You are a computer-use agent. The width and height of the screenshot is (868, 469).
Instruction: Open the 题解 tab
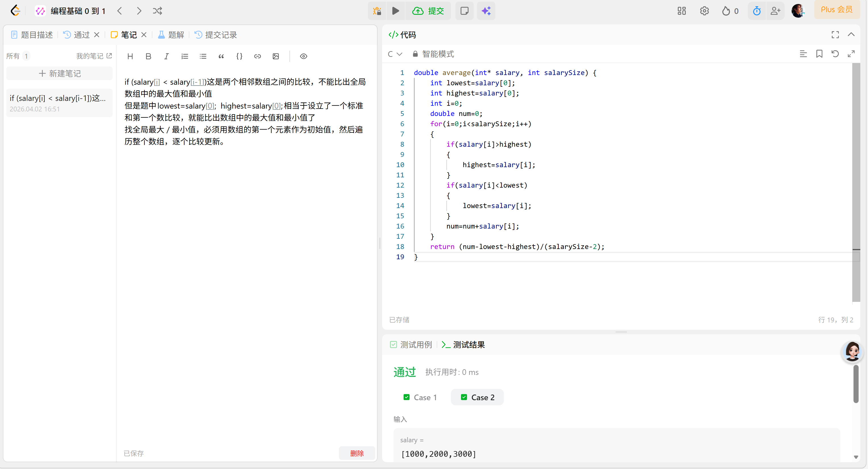point(171,35)
